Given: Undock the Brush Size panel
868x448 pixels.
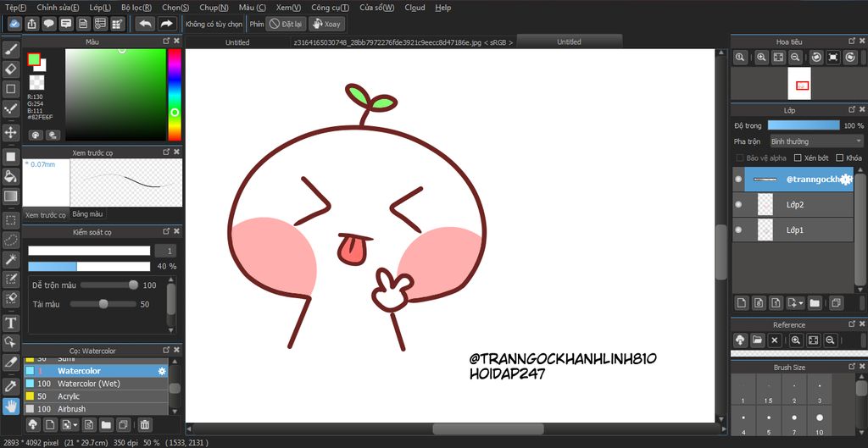Looking at the screenshot, I should [x=852, y=367].
